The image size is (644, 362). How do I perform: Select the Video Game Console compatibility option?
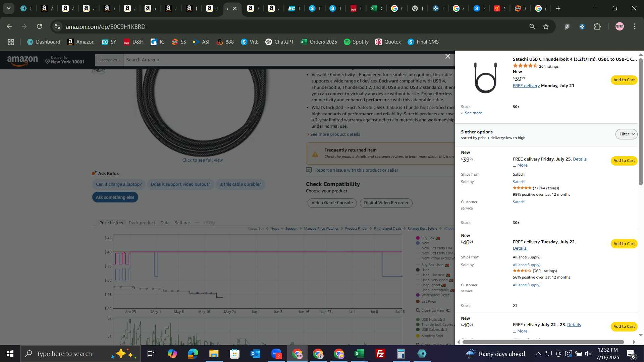[x=332, y=203]
